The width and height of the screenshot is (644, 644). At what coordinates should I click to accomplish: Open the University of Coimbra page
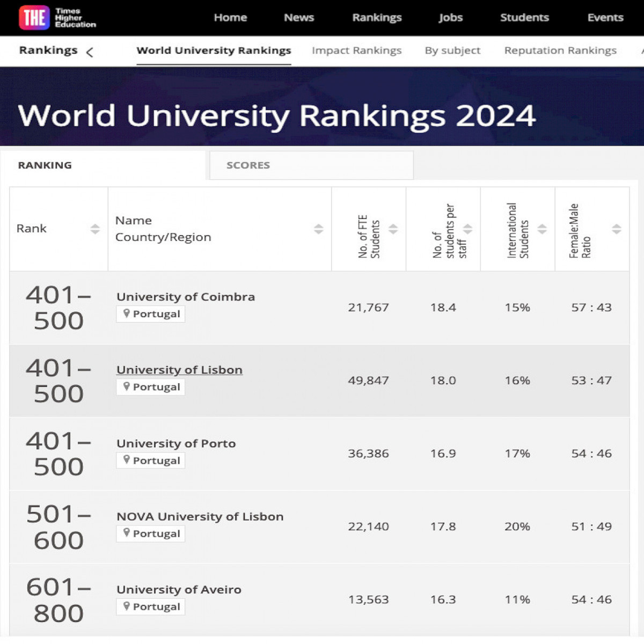pyautogui.click(x=186, y=297)
